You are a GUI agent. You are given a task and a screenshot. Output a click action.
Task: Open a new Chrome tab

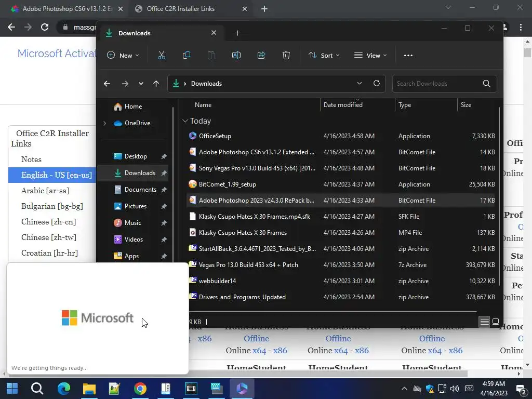(x=264, y=9)
